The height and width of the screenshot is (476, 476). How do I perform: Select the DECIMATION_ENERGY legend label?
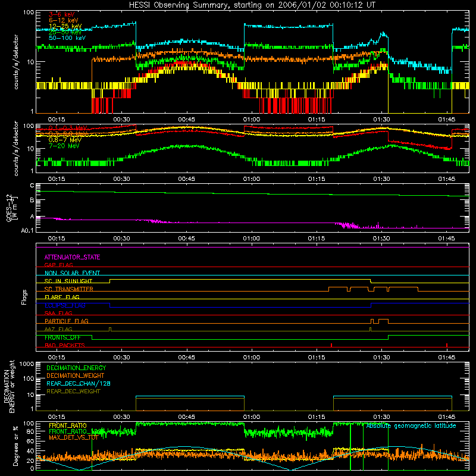click(x=76, y=368)
